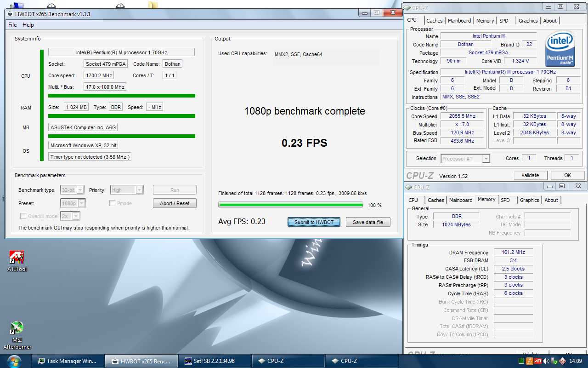Open the Processor #1 selection dropdown in CPU-Z
Image resolution: width=588 pixels, height=368 pixels.
pos(465,159)
